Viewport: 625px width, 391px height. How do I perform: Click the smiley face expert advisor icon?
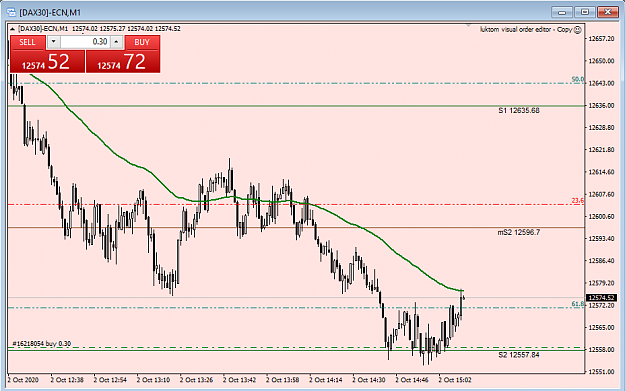point(578,29)
